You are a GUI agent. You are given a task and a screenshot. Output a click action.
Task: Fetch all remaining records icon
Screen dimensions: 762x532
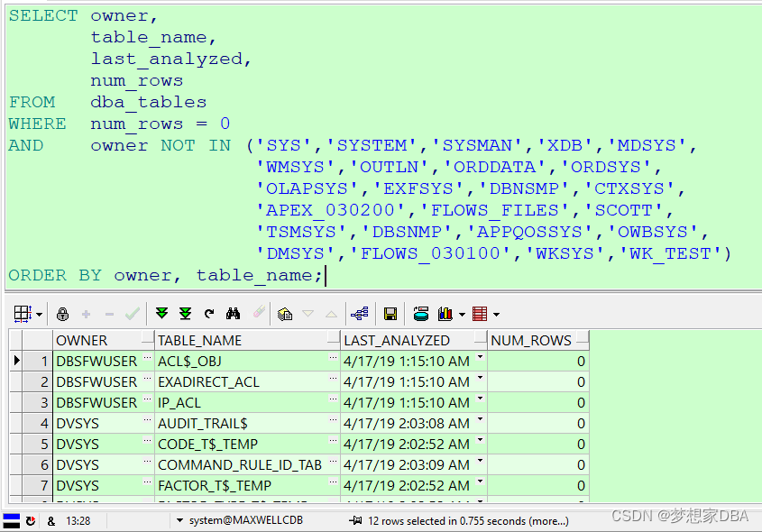(185, 311)
